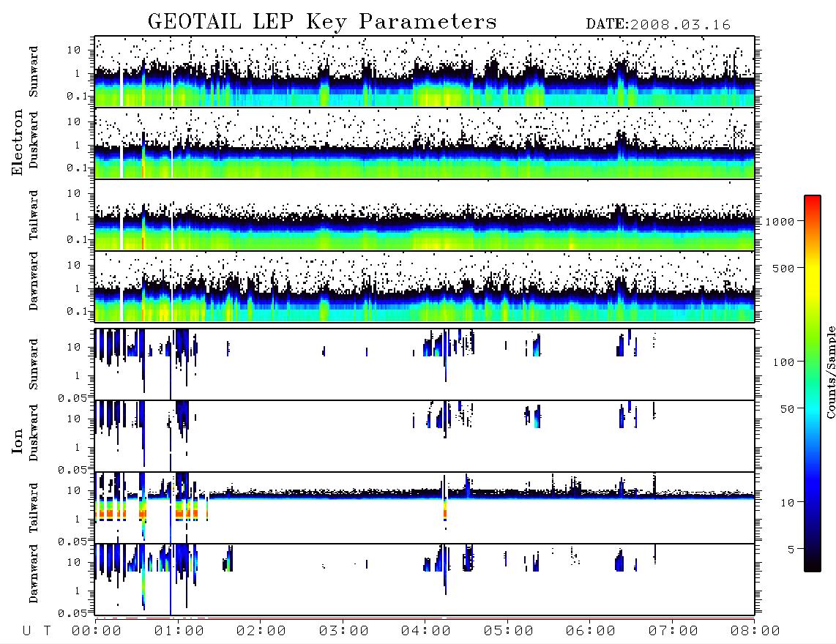This screenshot has width=836, height=644.
Task: Click the '5' color bar tick label
Action: pyautogui.click(x=791, y=550)
